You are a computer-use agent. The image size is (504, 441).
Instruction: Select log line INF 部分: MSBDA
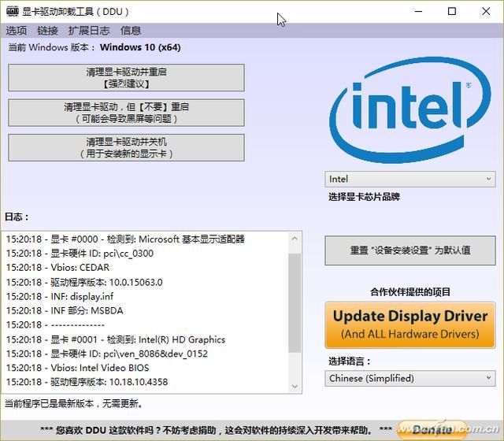click(x=65, y=310)
